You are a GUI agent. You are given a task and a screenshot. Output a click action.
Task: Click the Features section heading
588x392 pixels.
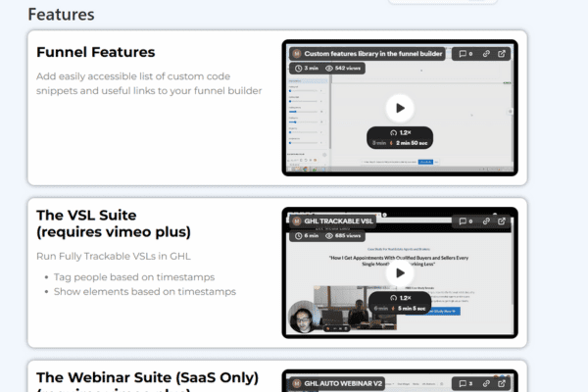[x=61, y=15]
